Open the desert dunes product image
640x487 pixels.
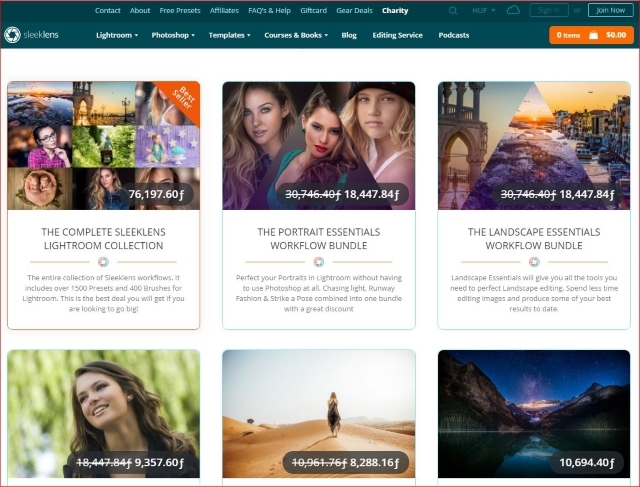click(x=319, y=414)
